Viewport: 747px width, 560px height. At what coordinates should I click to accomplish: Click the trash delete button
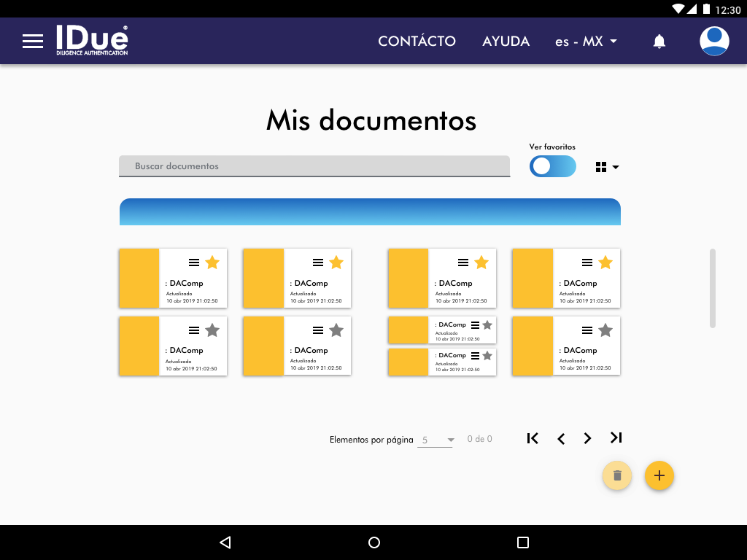(617, 475)
